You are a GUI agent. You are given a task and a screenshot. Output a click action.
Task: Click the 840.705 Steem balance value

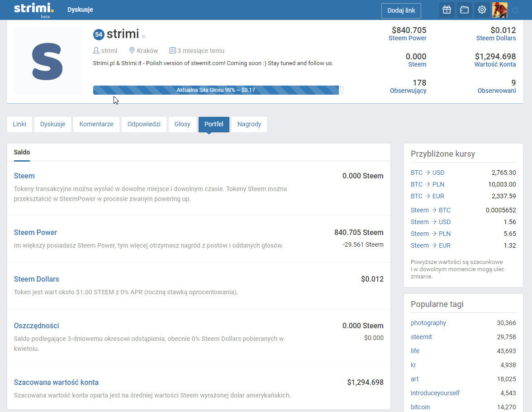pyautogui.click(x=359, y=232)
